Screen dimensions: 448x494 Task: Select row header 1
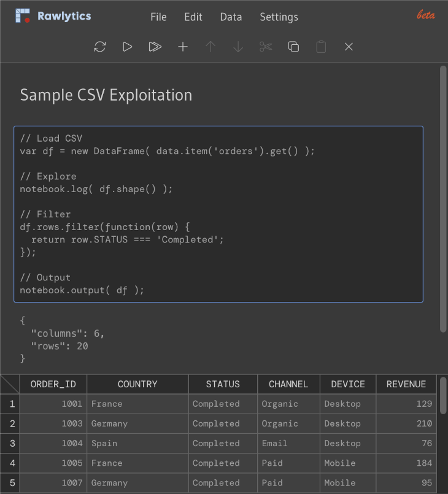(x=10, y=404)
